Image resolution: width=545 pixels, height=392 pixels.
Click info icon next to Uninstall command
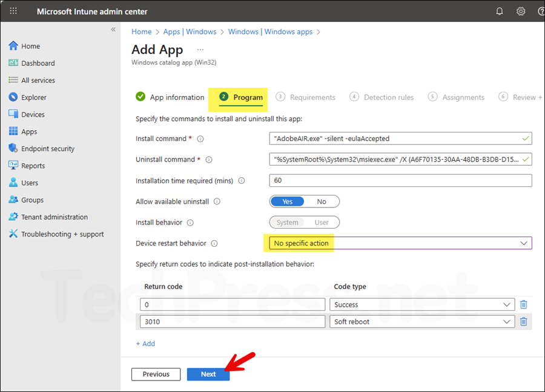point(209,160)
